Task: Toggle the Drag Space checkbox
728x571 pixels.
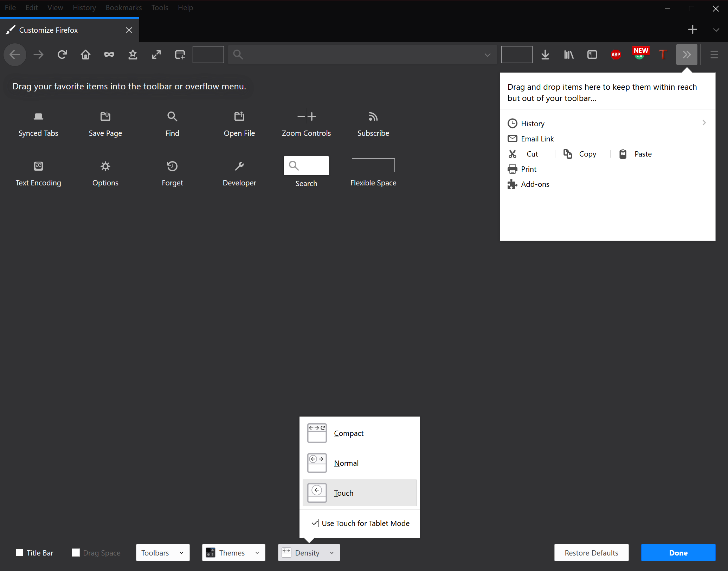Action: click(76, 553)
